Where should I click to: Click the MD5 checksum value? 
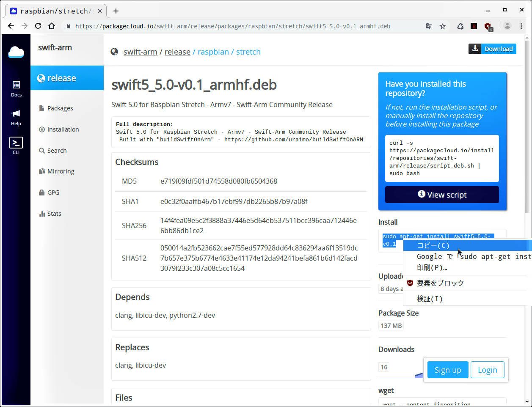click(219, 181)
